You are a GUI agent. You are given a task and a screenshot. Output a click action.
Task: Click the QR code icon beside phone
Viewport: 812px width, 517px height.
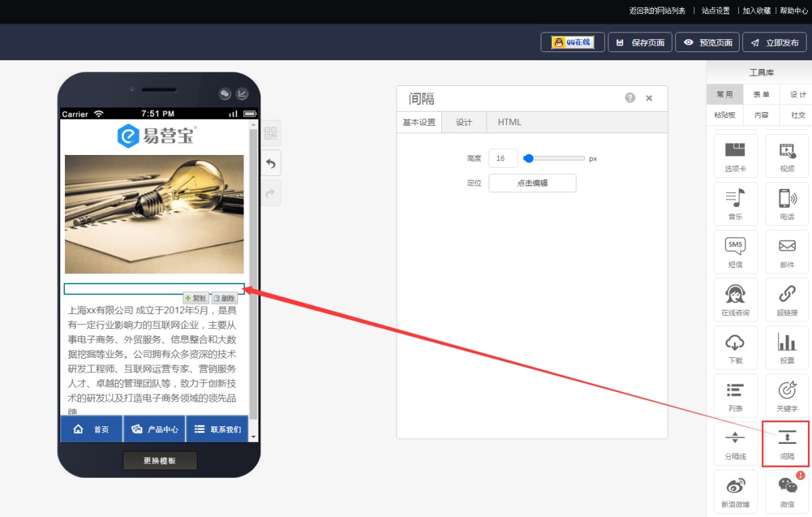click(x=270, y=133)
